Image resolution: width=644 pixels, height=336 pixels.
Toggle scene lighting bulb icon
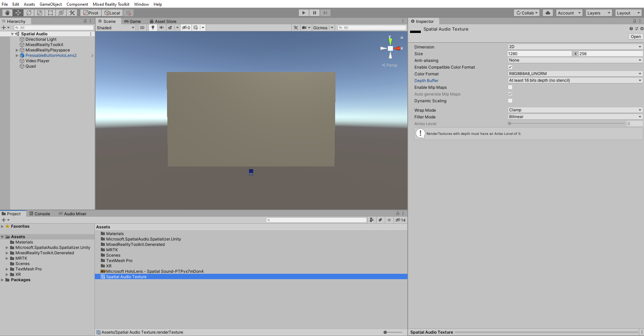point(153,28)
